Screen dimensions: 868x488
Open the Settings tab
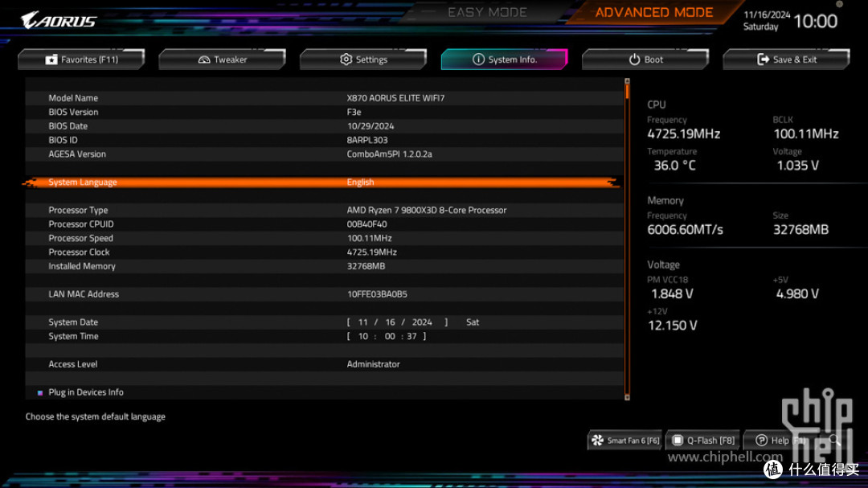[363, 59]
